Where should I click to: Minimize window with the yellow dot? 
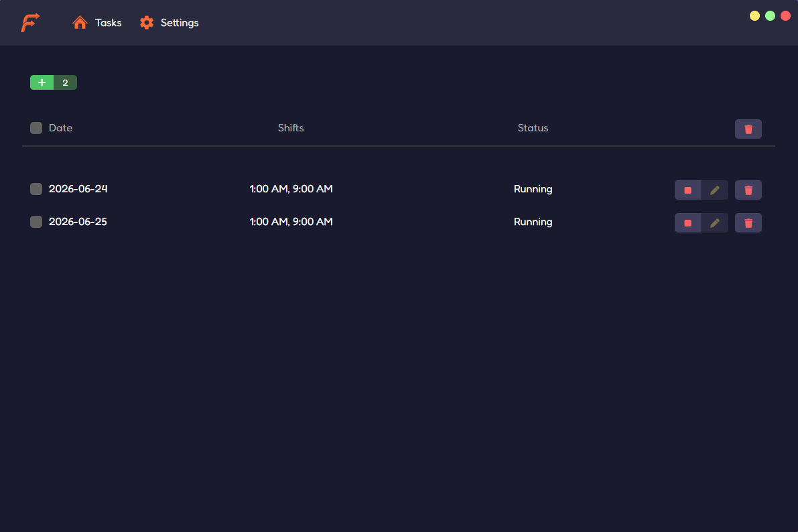click(x=754, y=16)
